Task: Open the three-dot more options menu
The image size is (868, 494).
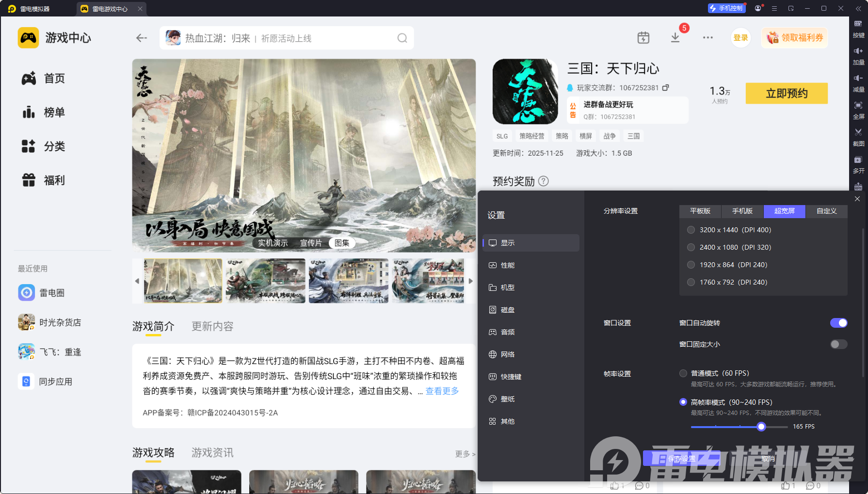Action: tap(707, 38)
